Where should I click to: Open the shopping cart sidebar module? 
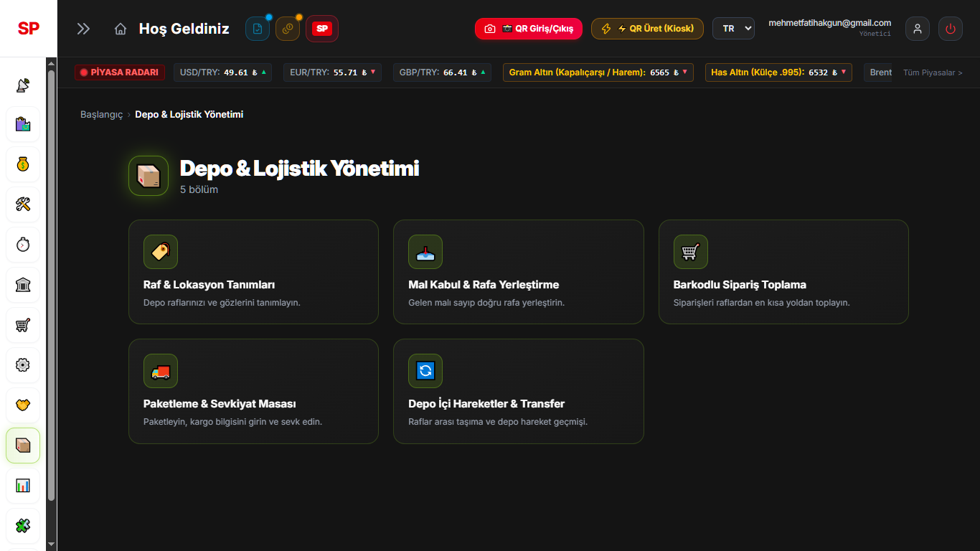tap(23, 326)
